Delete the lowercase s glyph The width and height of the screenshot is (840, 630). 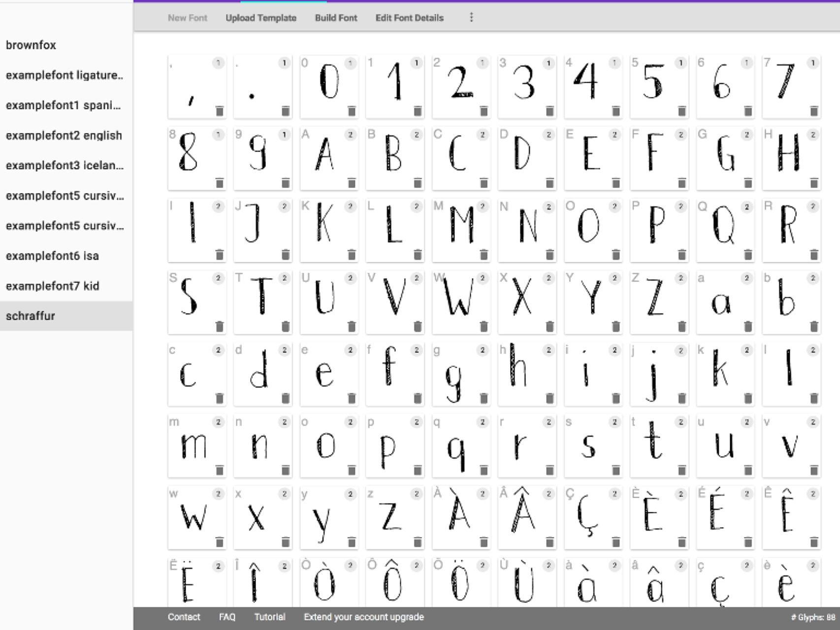(616, 470)
